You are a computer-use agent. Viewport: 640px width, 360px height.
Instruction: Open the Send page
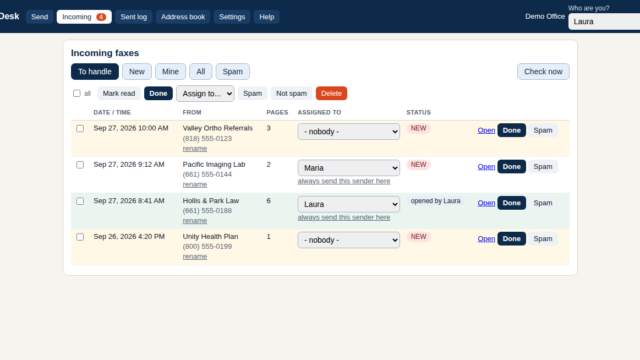point(40,17)
